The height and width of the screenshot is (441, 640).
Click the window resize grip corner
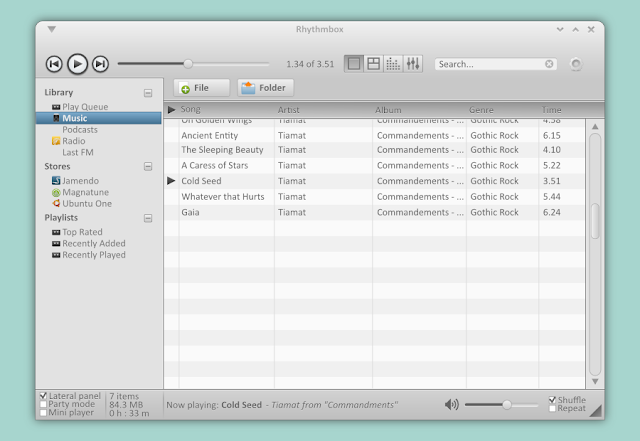tap(597, 412)
